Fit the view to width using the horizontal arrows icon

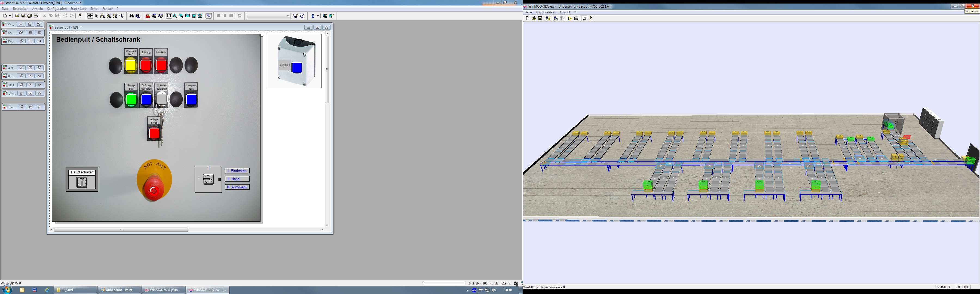[188, 16]
